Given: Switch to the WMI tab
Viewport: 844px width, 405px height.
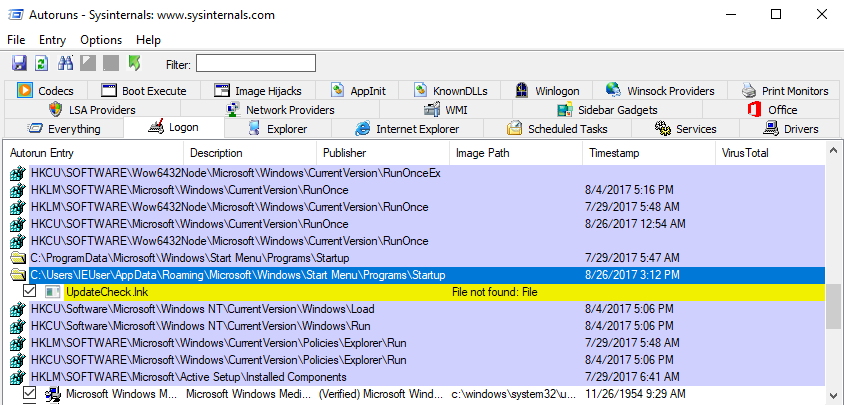Looking at the screenshot, I should click(x=446, y=110).
